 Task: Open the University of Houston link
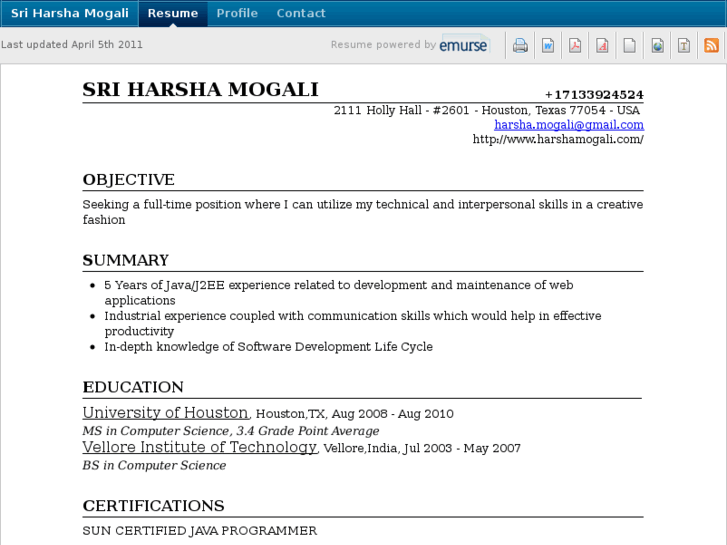pyautogui.click(x=166, y=412)
